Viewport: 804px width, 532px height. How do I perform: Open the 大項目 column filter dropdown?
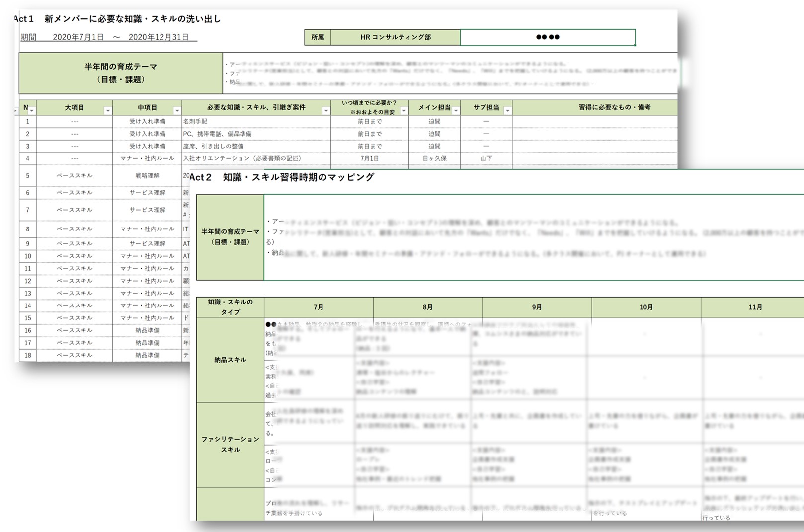point(107,111)
